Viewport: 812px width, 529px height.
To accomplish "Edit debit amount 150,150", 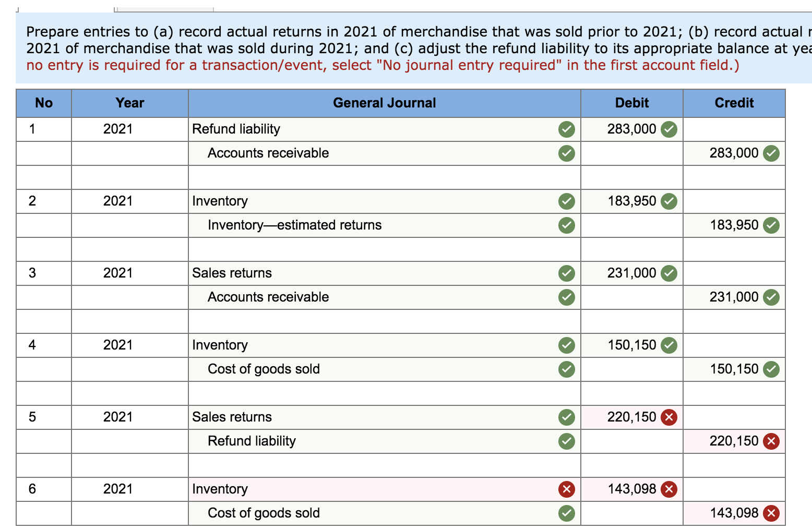I will point(632,345).
